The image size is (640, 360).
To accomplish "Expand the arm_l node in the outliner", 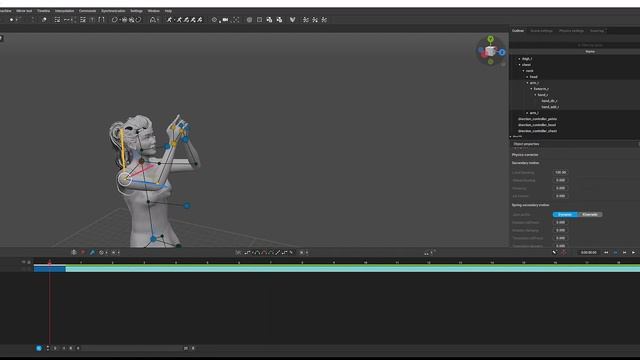I will 527,113.
